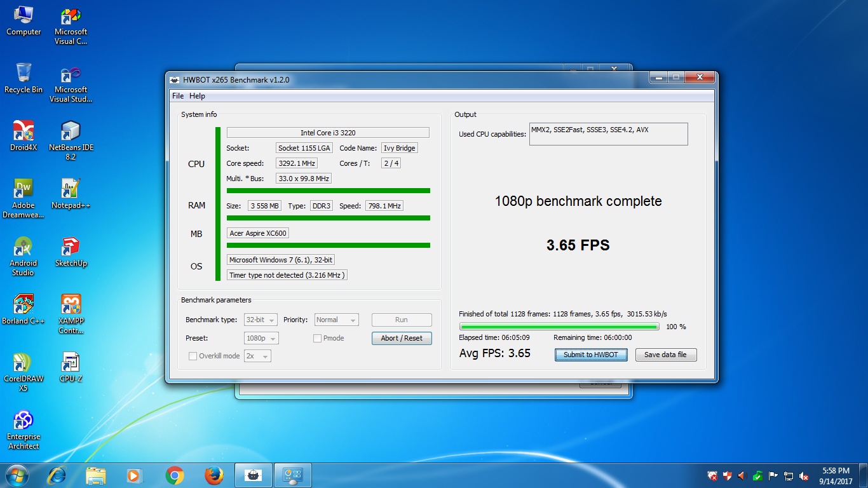Launch Enterprise Architect desktop icon
The width and height of the screenshot is (868, 488).
(x=24, y=430)
